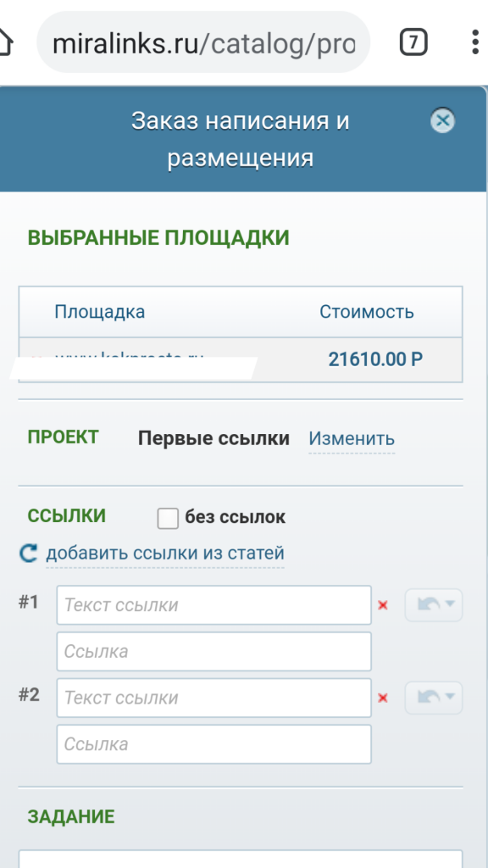488x868 pixels.
Task: Remove link #1 with the red cross
Action: point(382,605)
